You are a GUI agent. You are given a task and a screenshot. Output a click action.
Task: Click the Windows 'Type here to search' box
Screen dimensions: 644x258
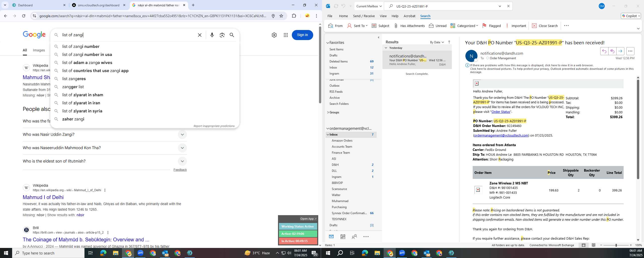click(48, 253)
